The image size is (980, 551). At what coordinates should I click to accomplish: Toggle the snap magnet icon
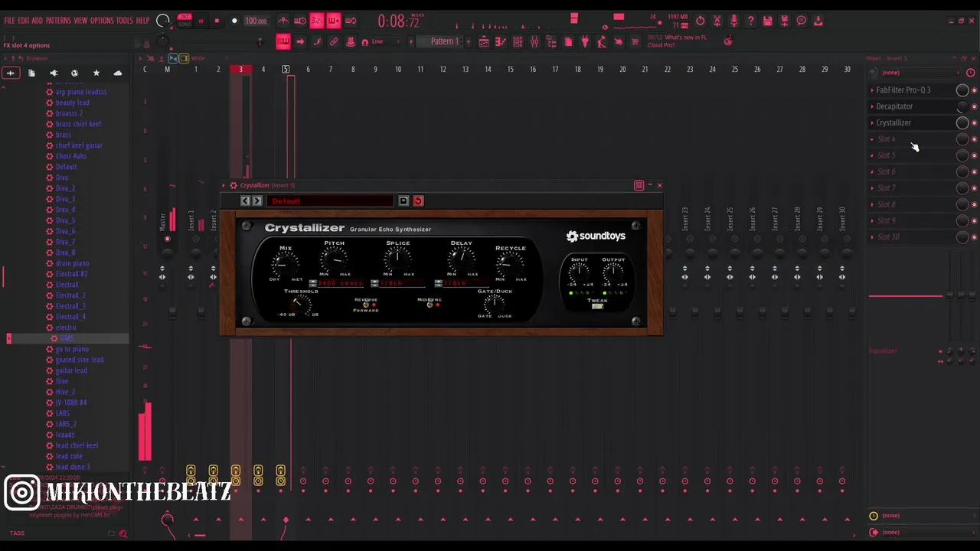(x=364, y=42)
